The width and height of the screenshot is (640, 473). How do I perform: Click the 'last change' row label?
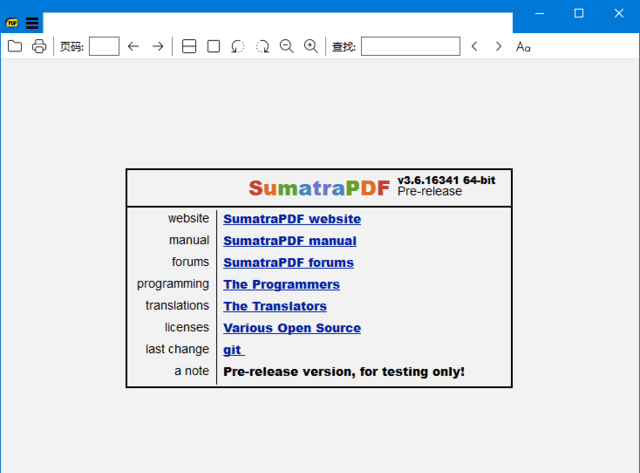tap(177, 349)
